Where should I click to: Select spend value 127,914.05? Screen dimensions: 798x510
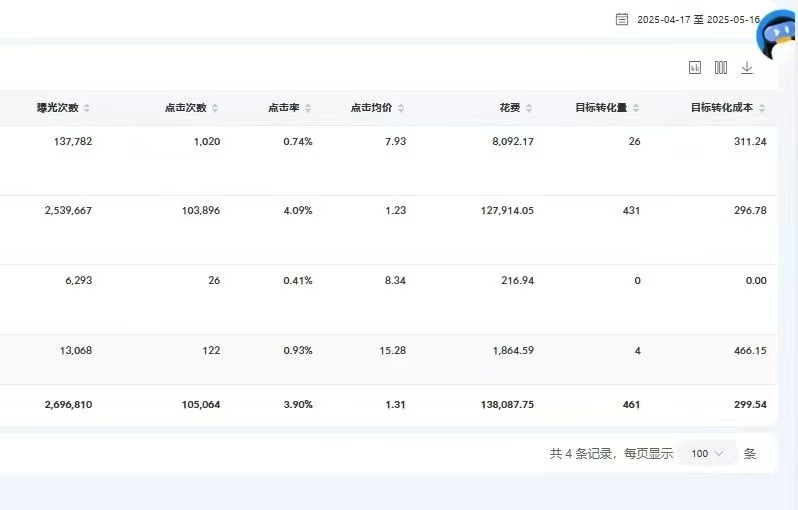pos(507,210)
